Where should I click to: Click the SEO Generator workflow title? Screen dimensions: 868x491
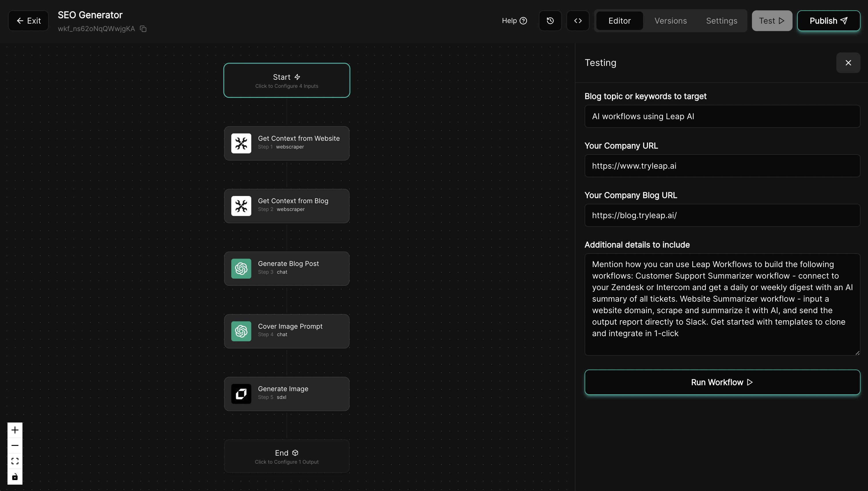(90, 15)
